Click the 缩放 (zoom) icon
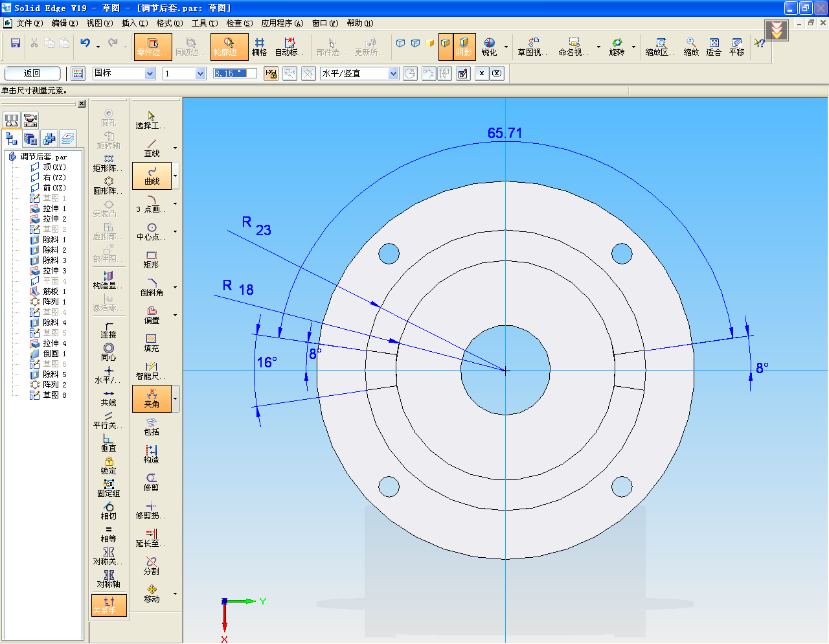Screen dimensions: 829x644 coord(691,47)
